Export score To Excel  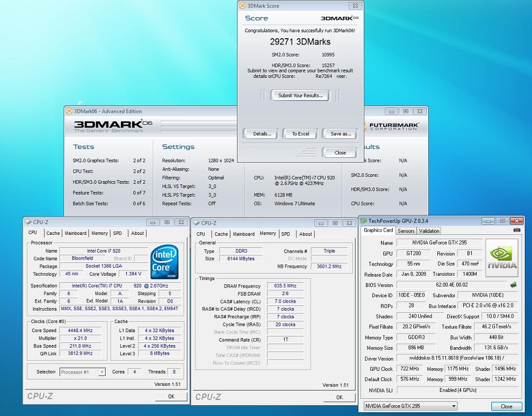(300, 134)
